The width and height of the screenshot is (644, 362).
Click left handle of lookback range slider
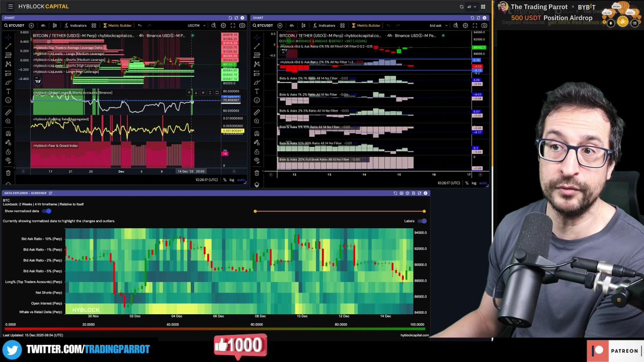point(255,211)
